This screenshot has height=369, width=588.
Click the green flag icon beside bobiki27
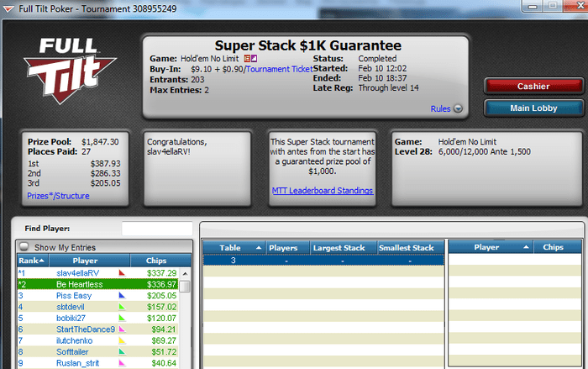pos(122,318)
